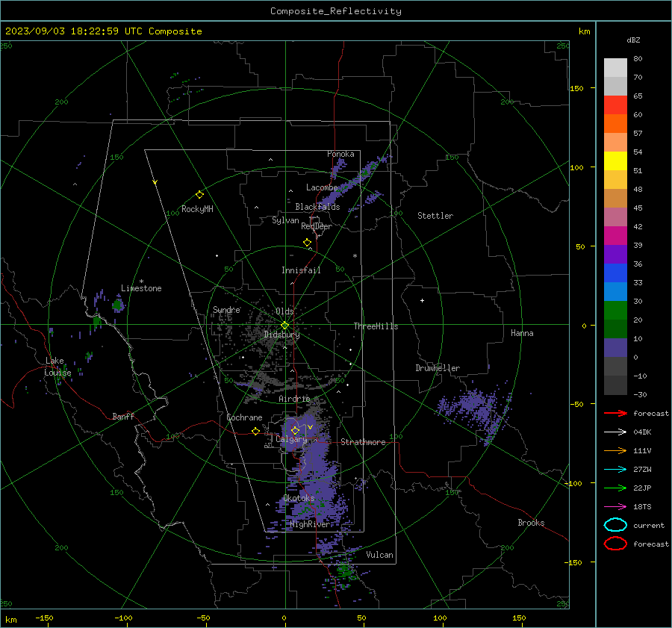672x628 pixels.
Task: Click the Brooks city label
Action: click(x=531, y=523)
